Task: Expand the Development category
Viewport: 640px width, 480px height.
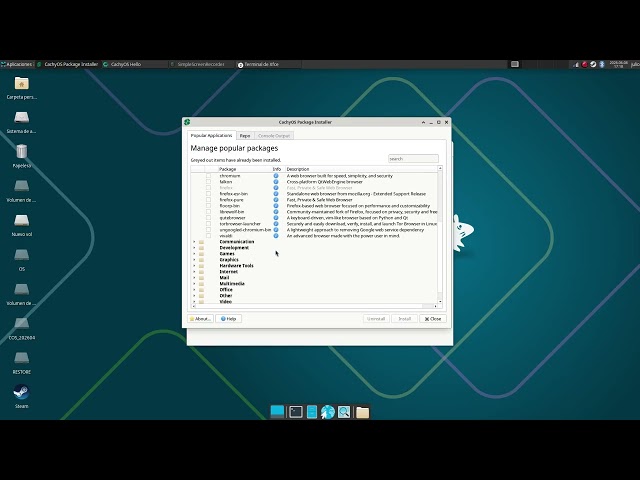Action: [x=194, y=248]
